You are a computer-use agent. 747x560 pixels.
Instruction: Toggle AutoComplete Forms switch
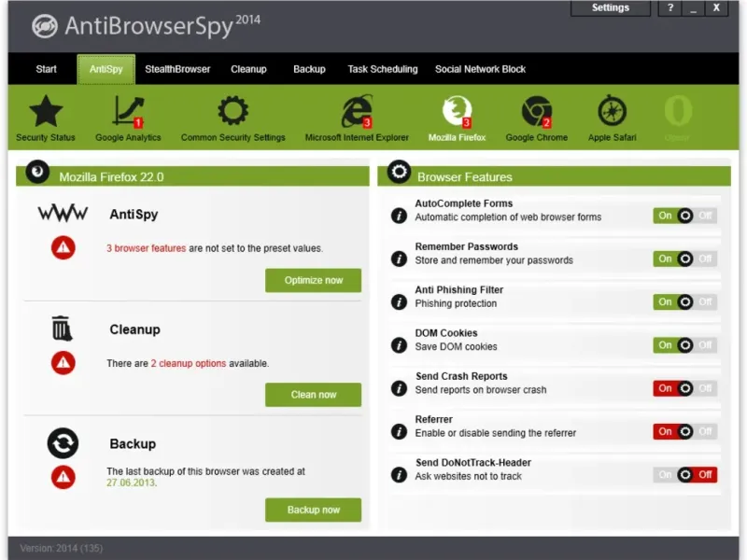685,216
